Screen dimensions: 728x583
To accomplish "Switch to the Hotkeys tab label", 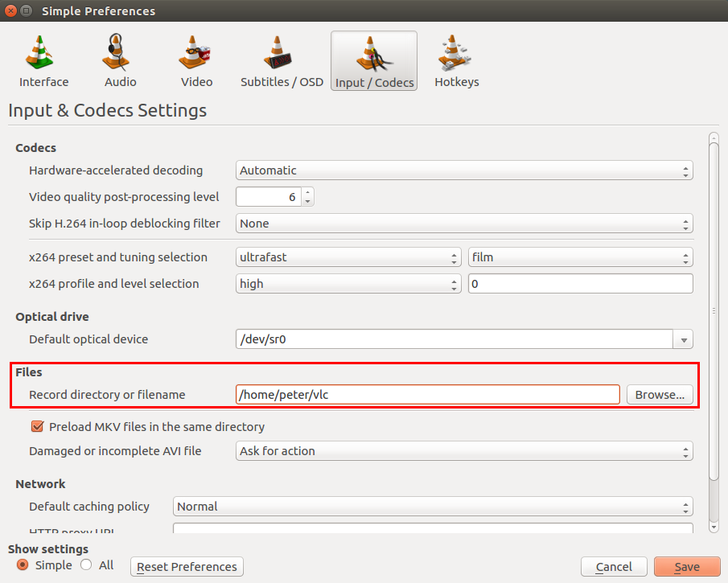I will 457,82.
